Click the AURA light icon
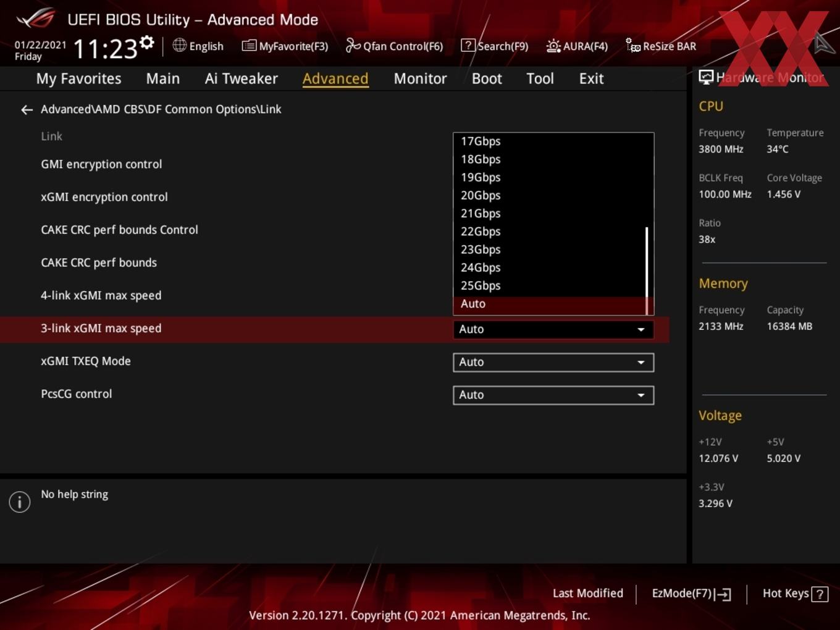The image size is (840, 630). click(553, 46)
